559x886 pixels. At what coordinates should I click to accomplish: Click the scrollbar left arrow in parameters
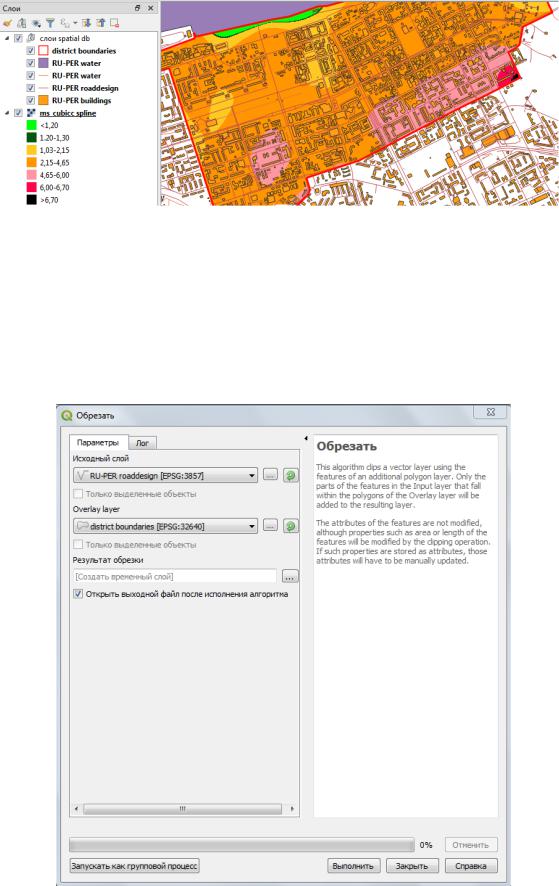pos(76,809)
